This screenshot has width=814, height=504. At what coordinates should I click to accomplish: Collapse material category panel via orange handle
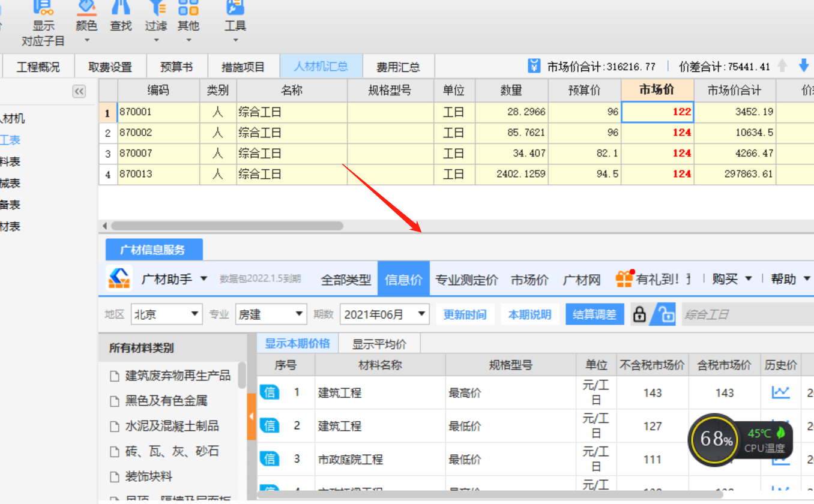click(252, 416)
